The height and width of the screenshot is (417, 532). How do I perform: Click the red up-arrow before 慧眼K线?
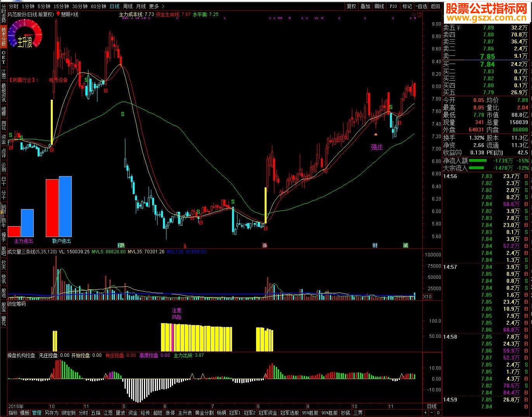(x=58, y=14)
